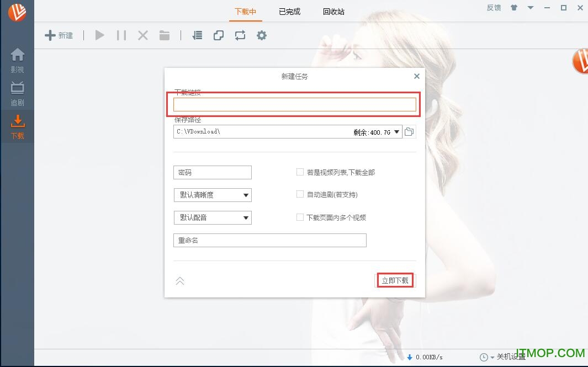Open settings with the gear icon

point(262,35)
